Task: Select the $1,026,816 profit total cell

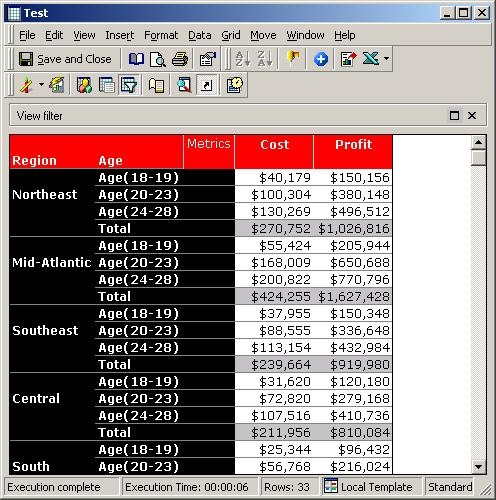Action: 353,229
